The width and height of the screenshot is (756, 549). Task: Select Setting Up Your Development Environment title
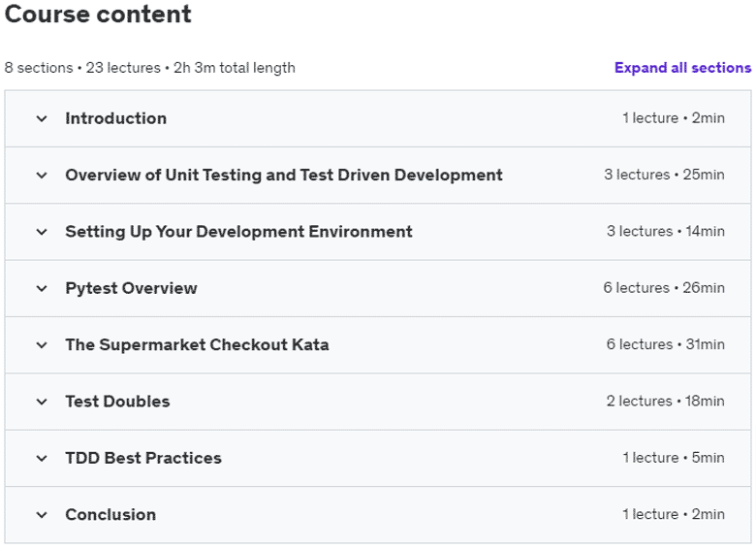click(x=238, y=232)
